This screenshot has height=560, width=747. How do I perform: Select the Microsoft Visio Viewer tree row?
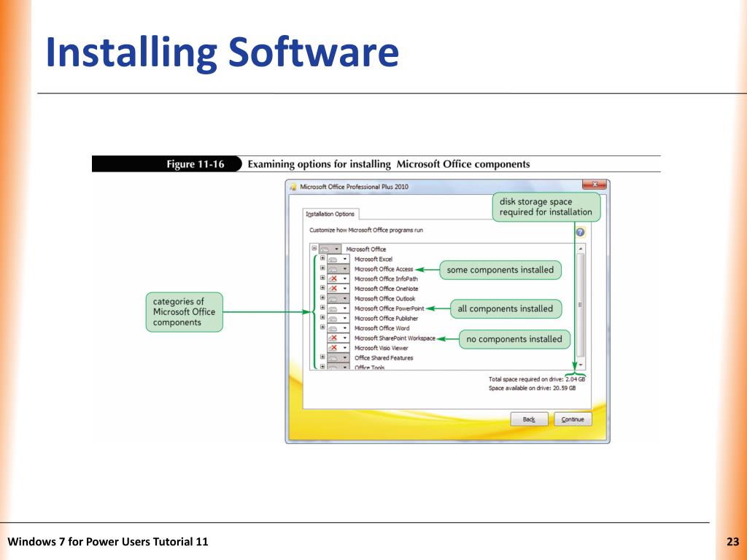point(381,348)
